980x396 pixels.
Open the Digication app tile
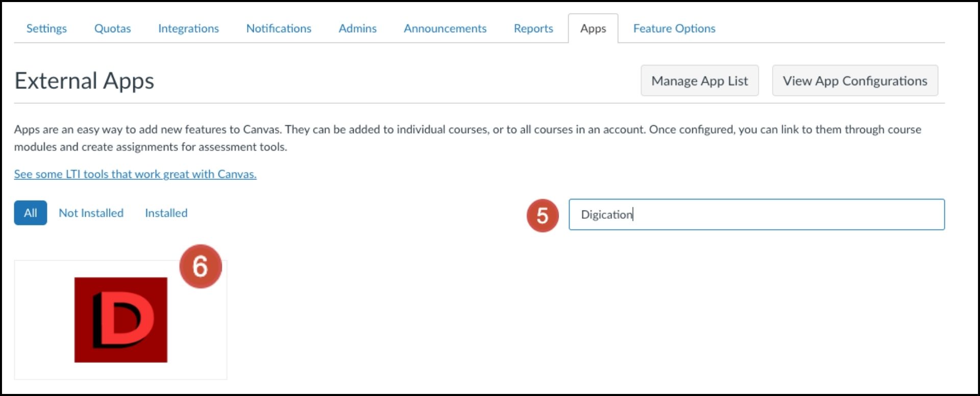pyautogui.click(x=120, y=320)
